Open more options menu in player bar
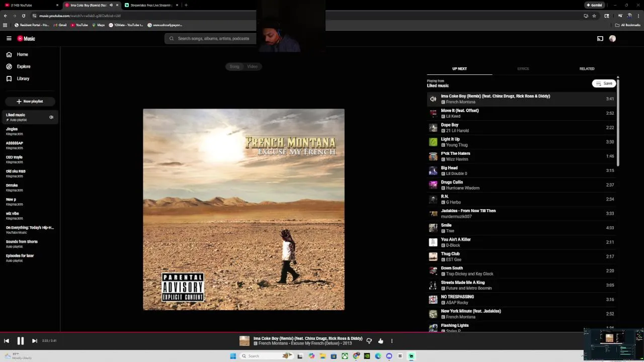Image resolution: width=644 pixels, height=362 pixels. tap(392, 341)
